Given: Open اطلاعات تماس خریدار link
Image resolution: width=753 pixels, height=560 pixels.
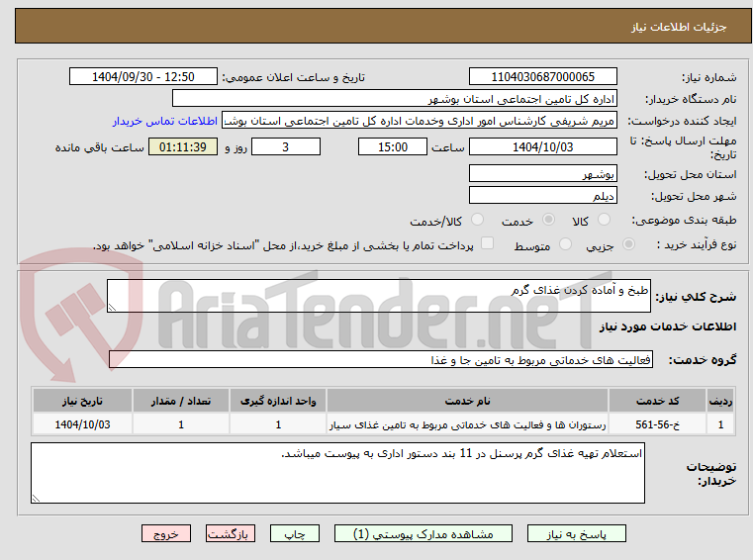Looking at the screenshot, I should [165, 121].
